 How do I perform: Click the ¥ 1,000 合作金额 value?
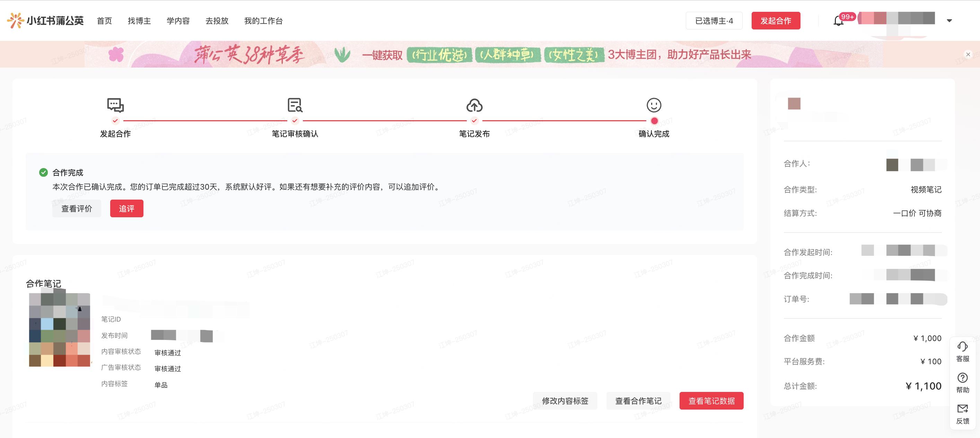click(927, 338)
